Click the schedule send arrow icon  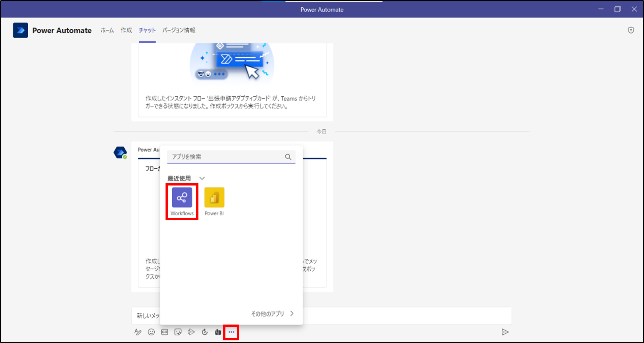point(191,332)
